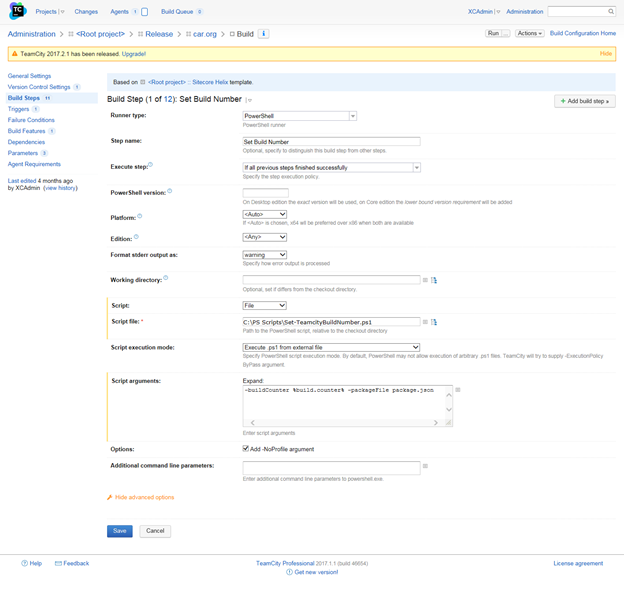Open General Settings section
Viewport: 624px width, 594px height.
[x=29, y=76]
